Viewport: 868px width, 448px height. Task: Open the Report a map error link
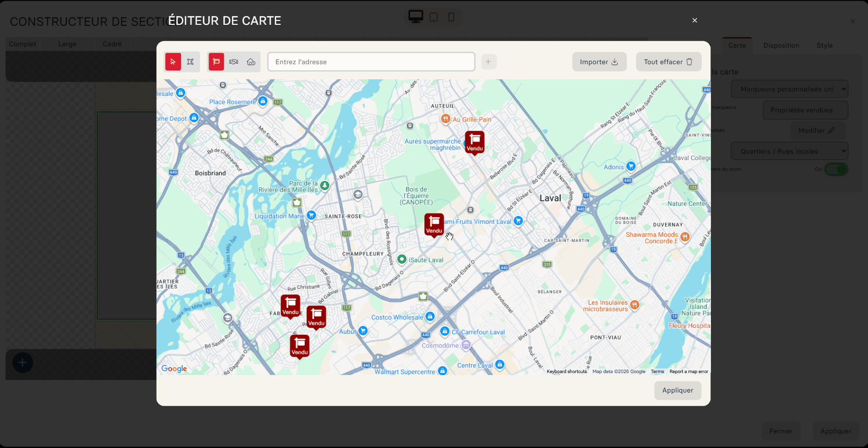click(x=689, y=372)
